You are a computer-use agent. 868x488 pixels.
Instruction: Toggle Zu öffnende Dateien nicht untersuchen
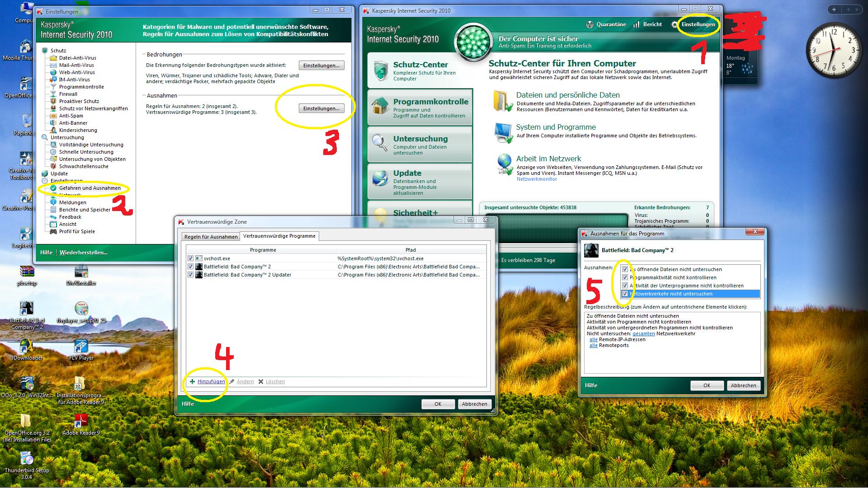tap(625, 269)
